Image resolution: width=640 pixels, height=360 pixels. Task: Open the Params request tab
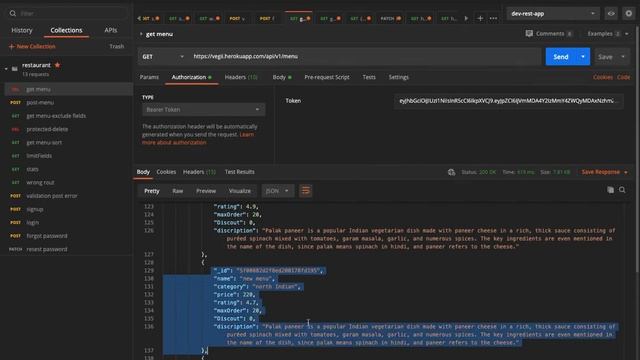[x=149, y=77]
